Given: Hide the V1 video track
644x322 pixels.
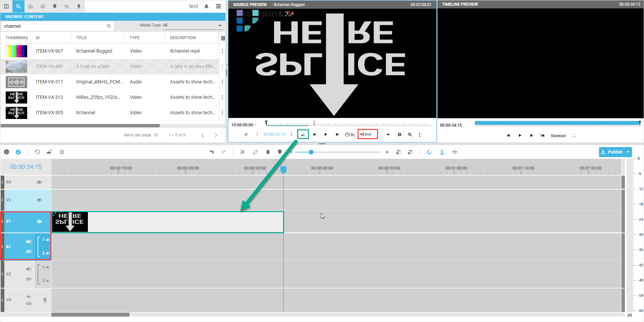Looking at the screenshot, I should [39, 221].
